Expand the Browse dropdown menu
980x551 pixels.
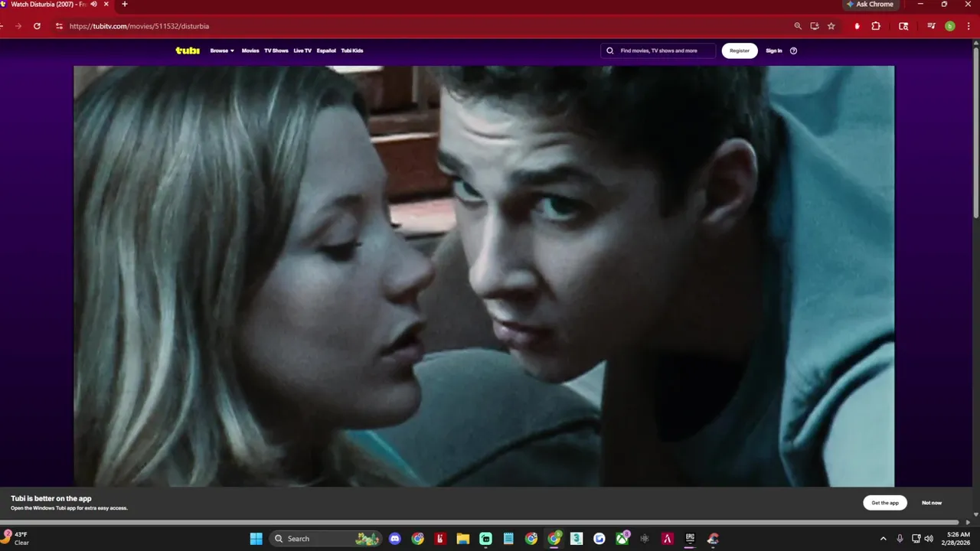coord(222,51)
